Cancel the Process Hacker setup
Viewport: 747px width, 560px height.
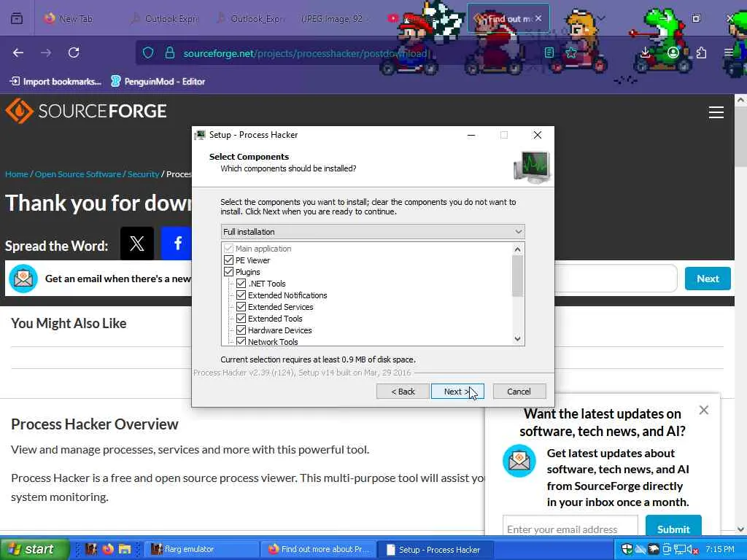[519, 392]
